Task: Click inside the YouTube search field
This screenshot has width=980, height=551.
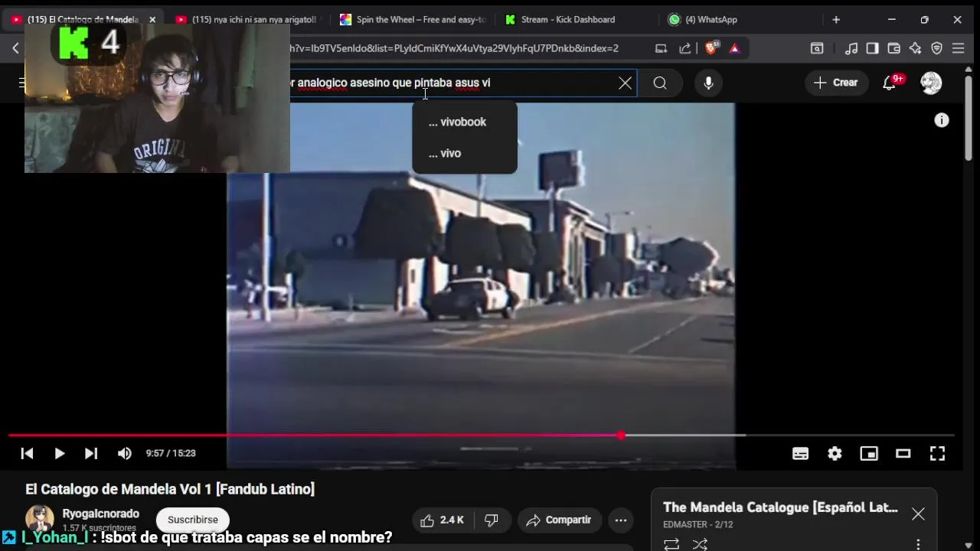Action: [x=452, y=83]
